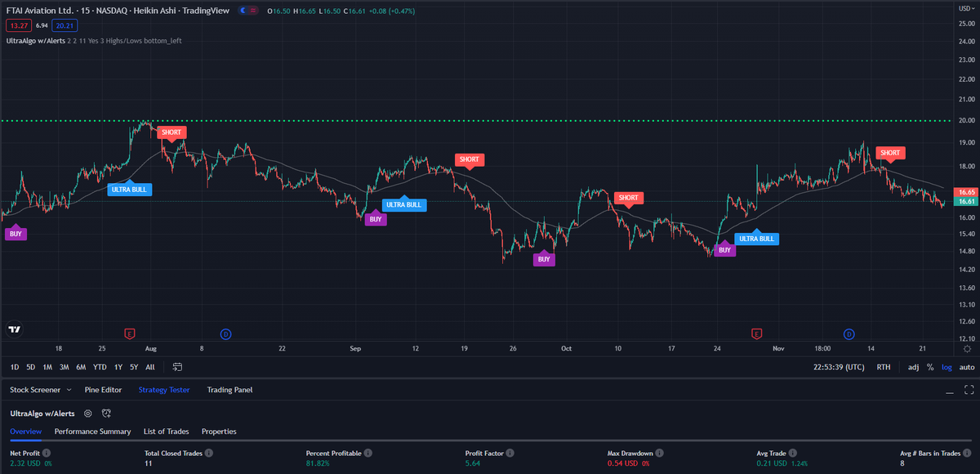
Task: Click the red 13.27 sell price button
Action: [17, 25]
